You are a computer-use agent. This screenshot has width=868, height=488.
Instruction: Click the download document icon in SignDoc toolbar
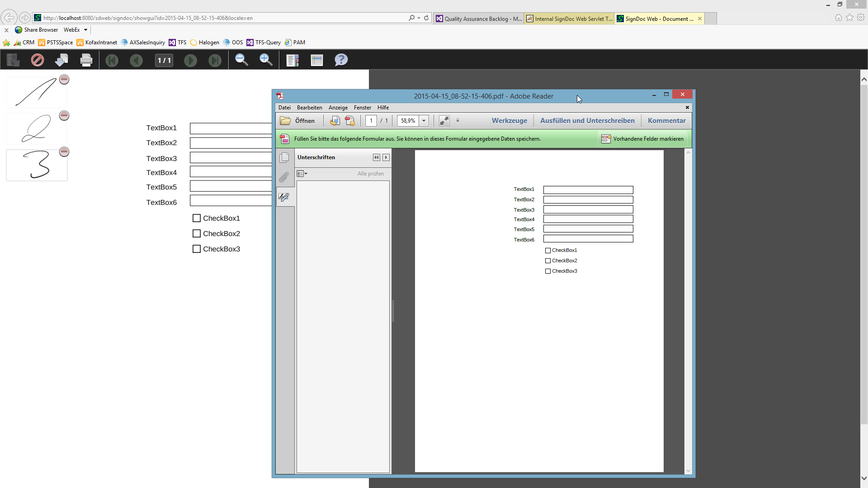(x=61, y=60)
